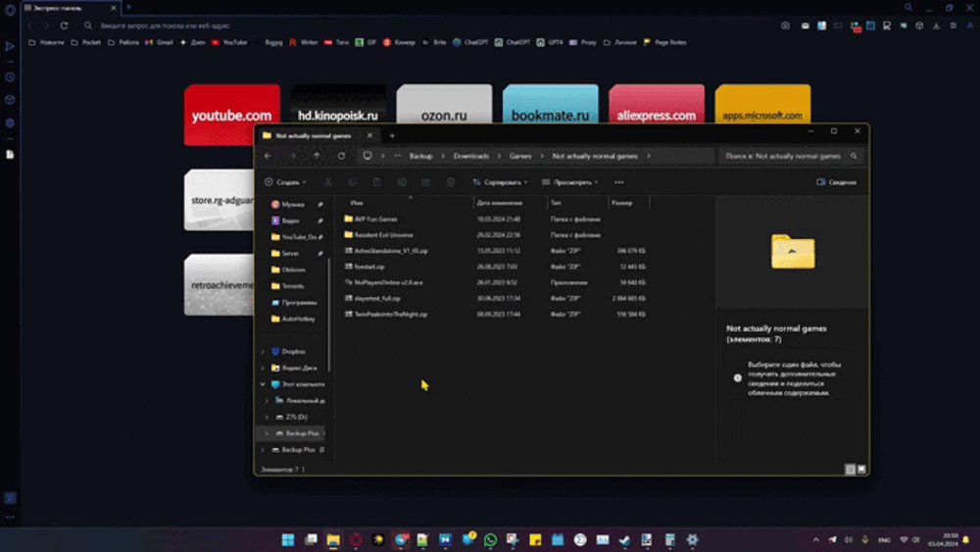This screenshot has height=552, width=980.
Task: Click the Copy icon in Explorer toolbar
Action: (x=353, y=182)
